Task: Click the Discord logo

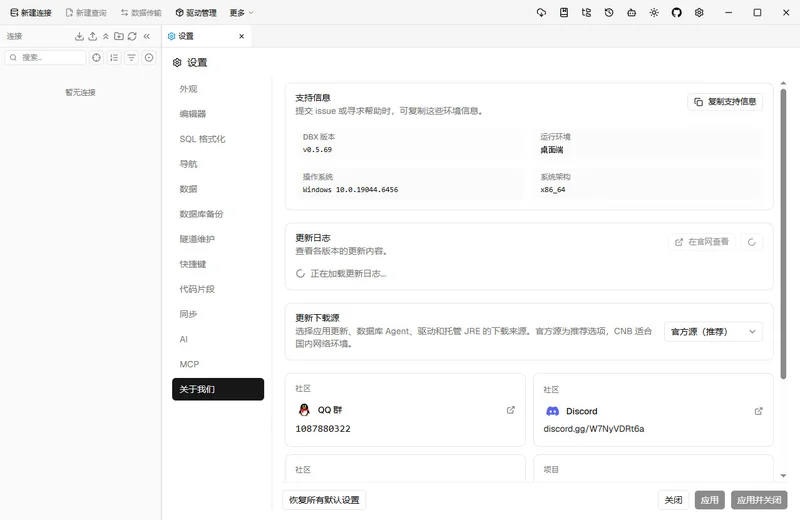Action: point(553,411)
